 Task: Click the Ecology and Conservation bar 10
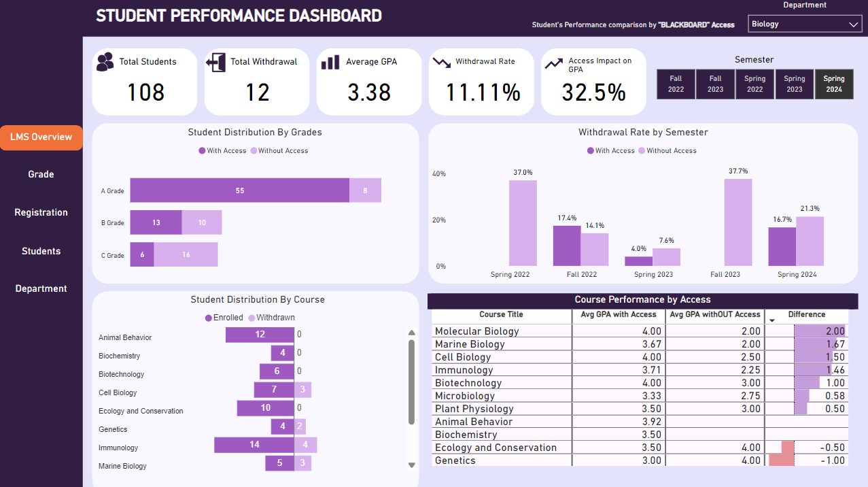pyautogui.click(x=266, y=408)
